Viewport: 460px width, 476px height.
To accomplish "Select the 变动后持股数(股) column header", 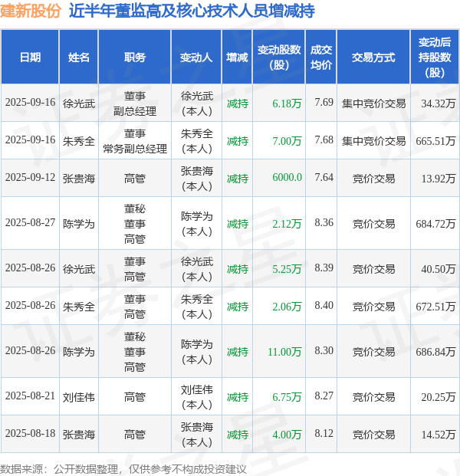I will (435, 57).
